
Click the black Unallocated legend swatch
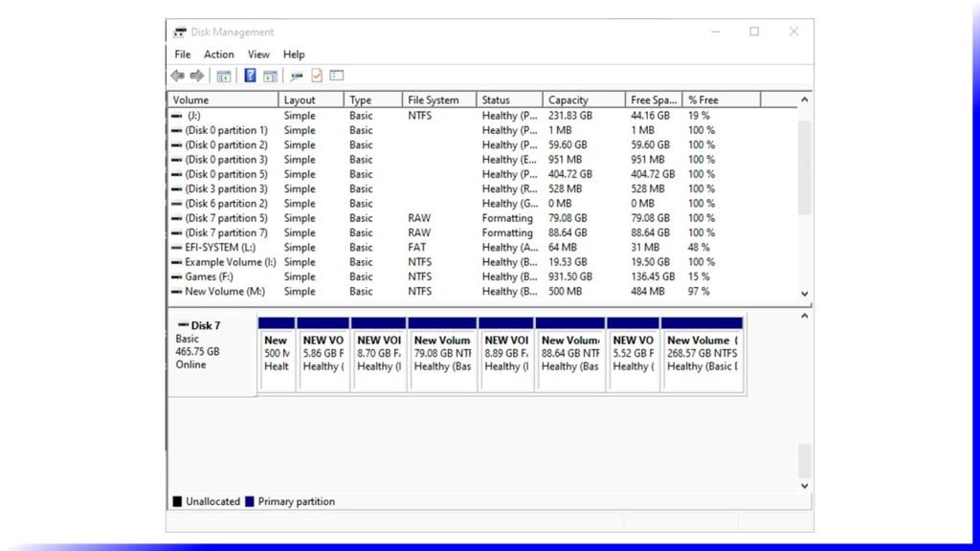[177, 501]
